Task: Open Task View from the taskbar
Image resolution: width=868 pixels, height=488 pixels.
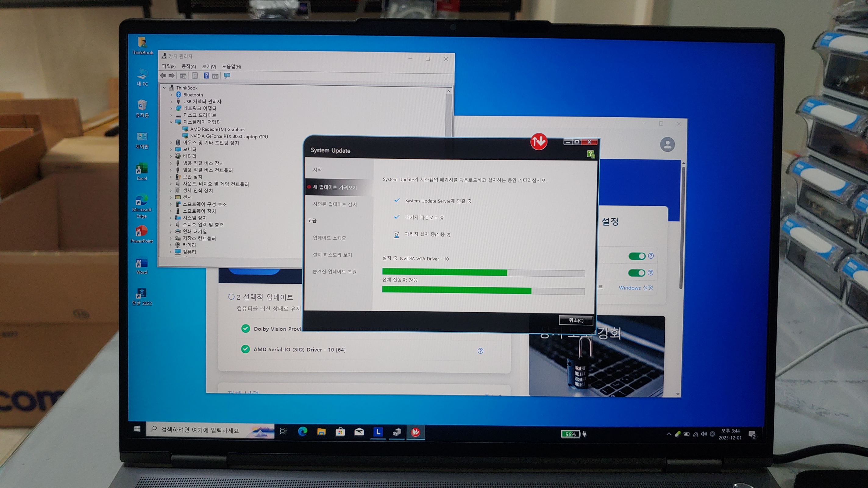Action: (283, 431)
